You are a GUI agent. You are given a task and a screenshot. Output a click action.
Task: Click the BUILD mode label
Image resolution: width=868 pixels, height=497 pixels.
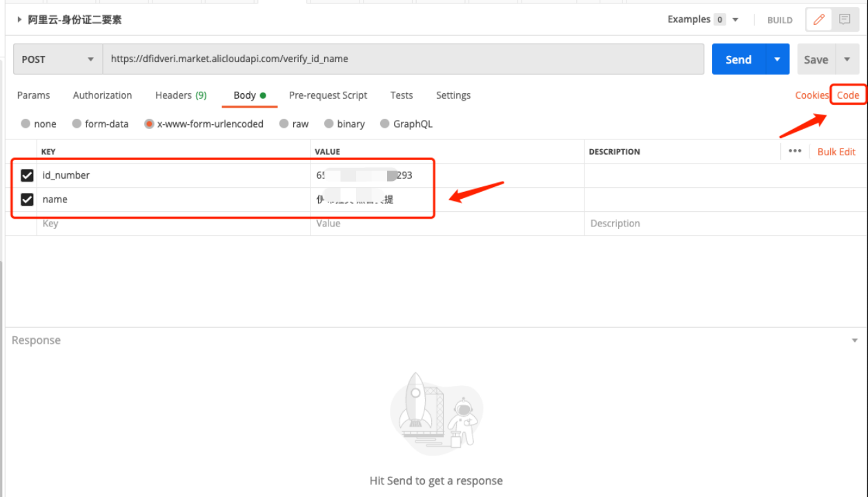pyautogui.click(x=780, y=20)
